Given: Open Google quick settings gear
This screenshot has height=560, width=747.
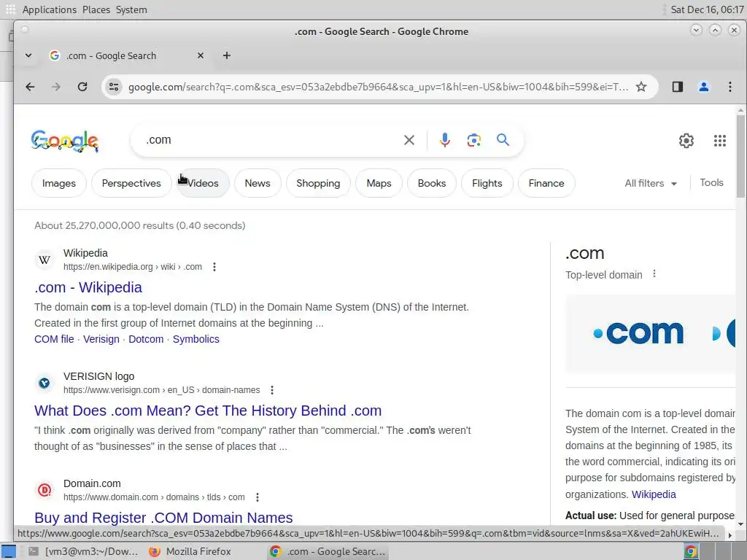Looking at the screenshot, I should 686,141.
